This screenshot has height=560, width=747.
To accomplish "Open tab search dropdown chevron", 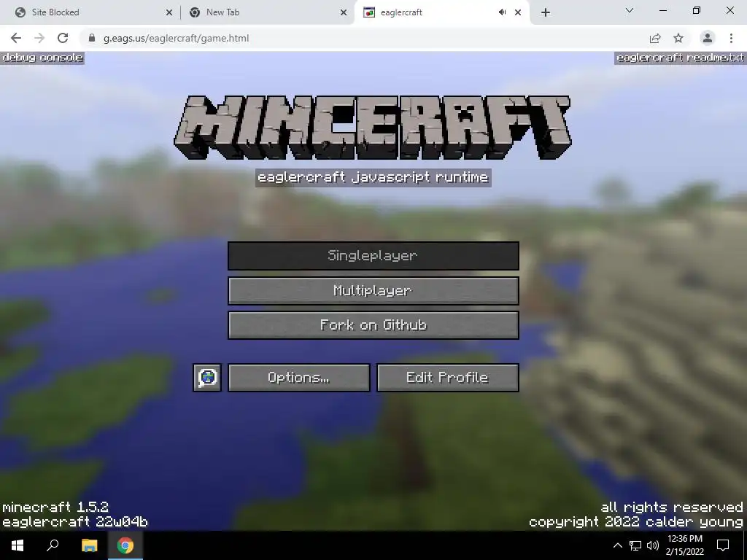I will tap(630, 10).
